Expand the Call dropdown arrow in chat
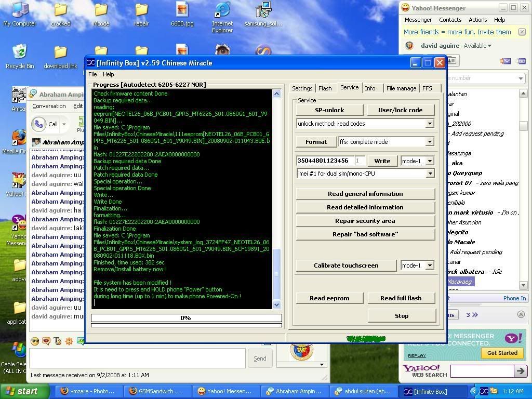 (64, 124)
